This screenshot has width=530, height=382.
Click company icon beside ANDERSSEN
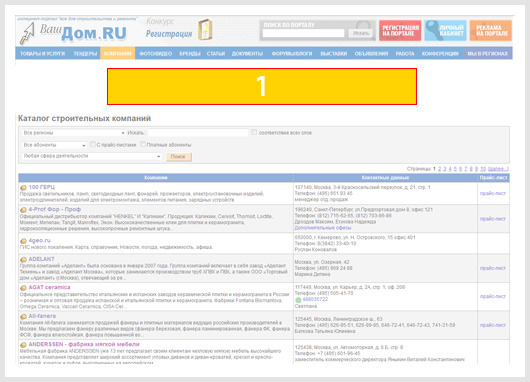pos(23,345)
